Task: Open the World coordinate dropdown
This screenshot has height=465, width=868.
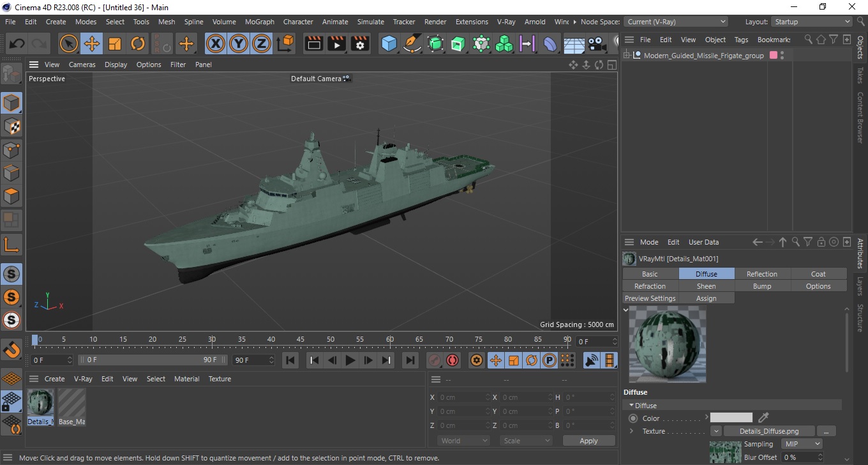Action: 464,441
